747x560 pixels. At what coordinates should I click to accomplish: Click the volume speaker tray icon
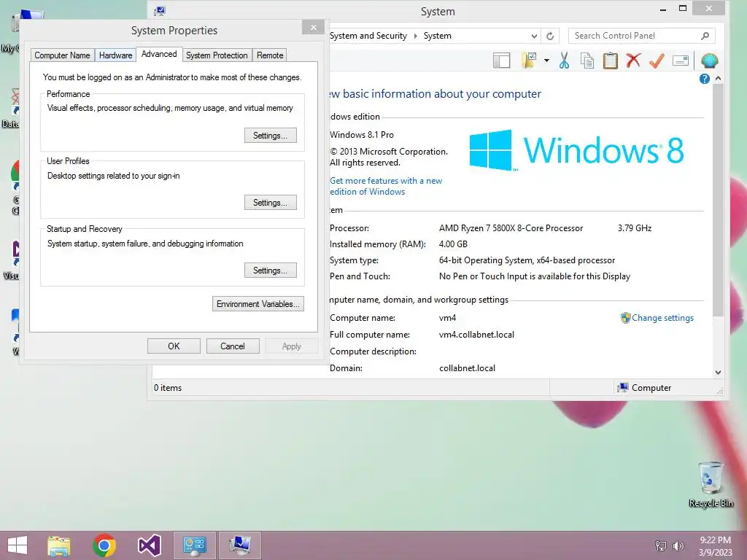point(678,545)
